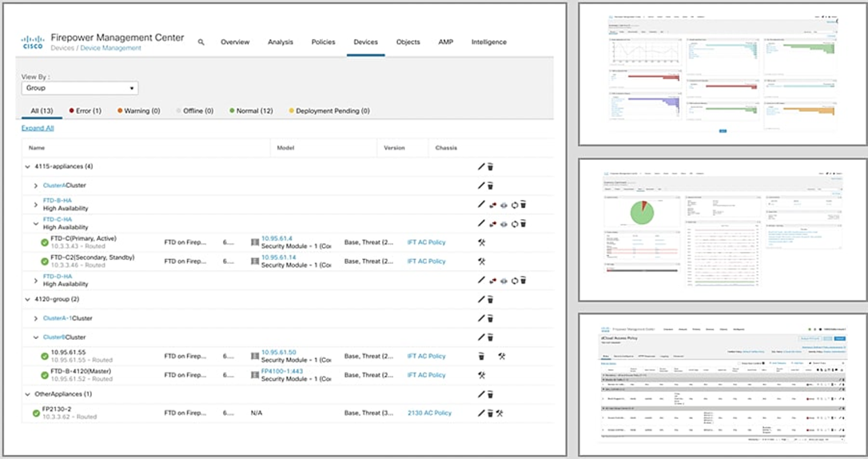Screen dimensions: 868x459
Task: Delete ClusterACluster using its trash icon
Action: tap(491, 186)
